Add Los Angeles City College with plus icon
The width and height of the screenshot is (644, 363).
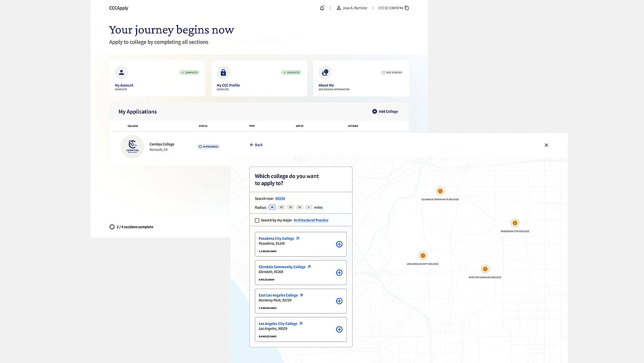click(339, 329)
